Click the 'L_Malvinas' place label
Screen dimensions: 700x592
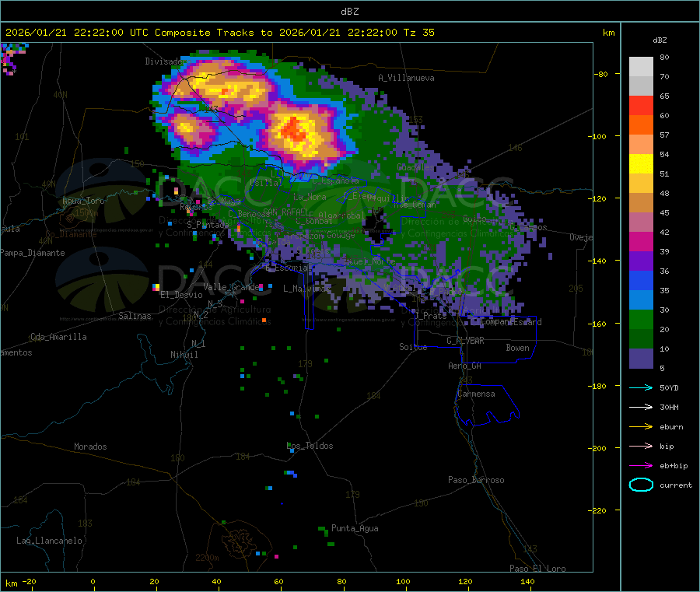306,289
